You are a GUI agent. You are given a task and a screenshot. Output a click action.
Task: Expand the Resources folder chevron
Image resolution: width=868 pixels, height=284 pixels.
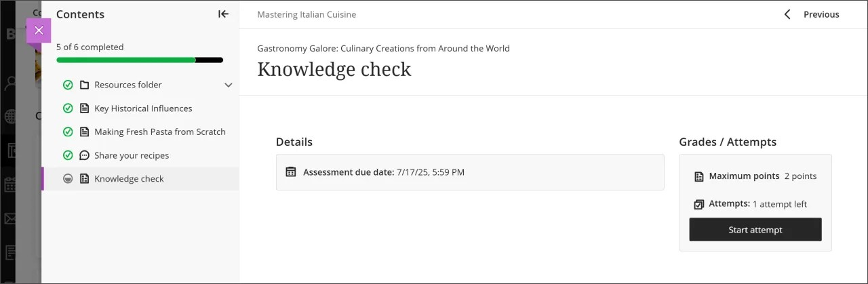click(x=229, y=85)
